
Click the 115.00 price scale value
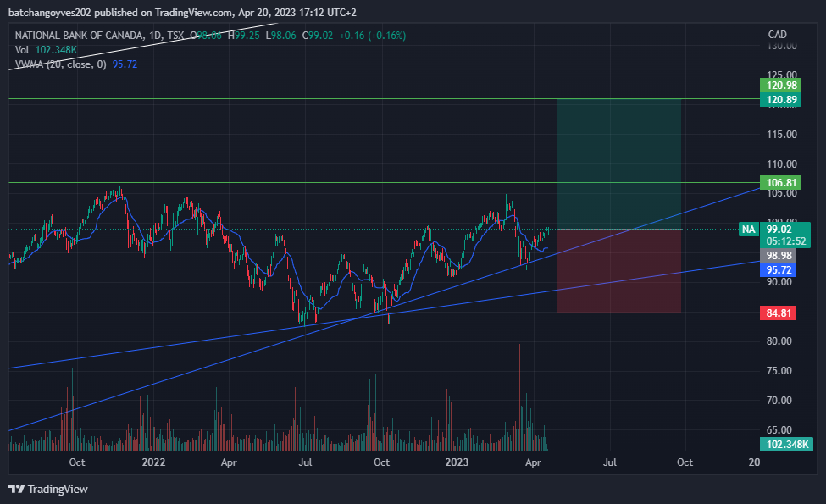click(x=782, y=135)
